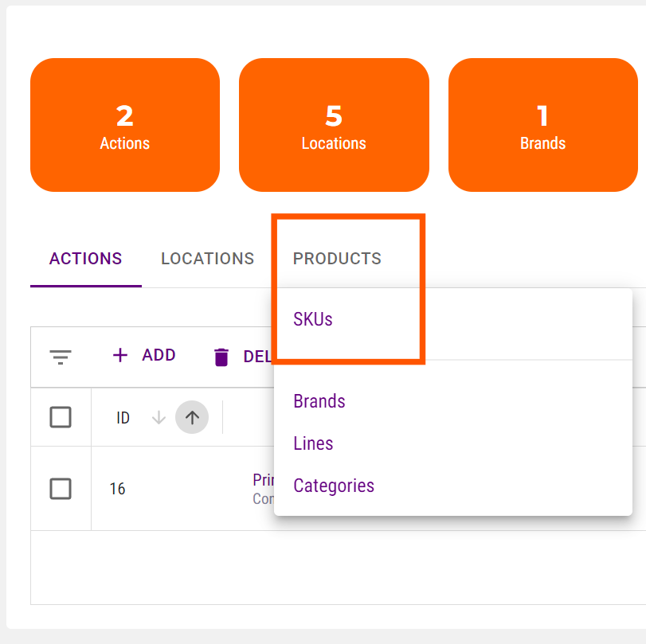Open the table filter icon

pyautogui.click(x=61, y=357)
